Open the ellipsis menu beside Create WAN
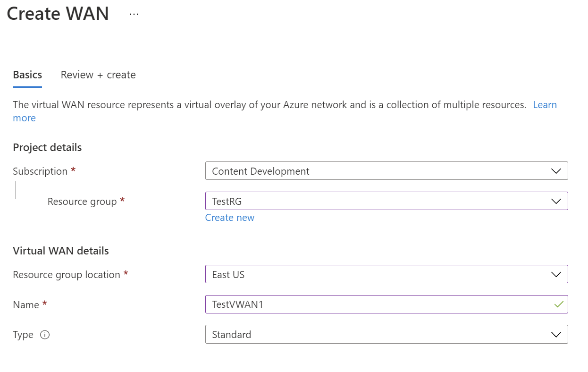The height and width of the screenshot is (372, 588). click(x=134, y=14)
